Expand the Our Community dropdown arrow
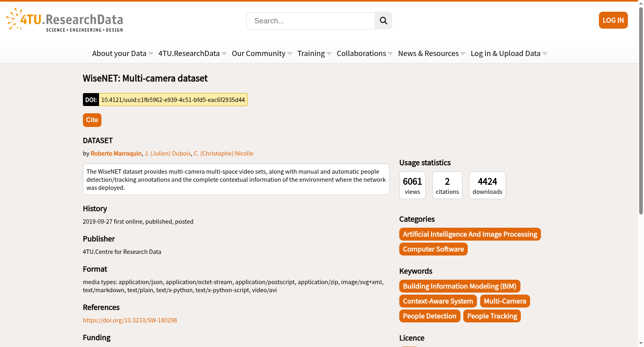 (290, 54)
